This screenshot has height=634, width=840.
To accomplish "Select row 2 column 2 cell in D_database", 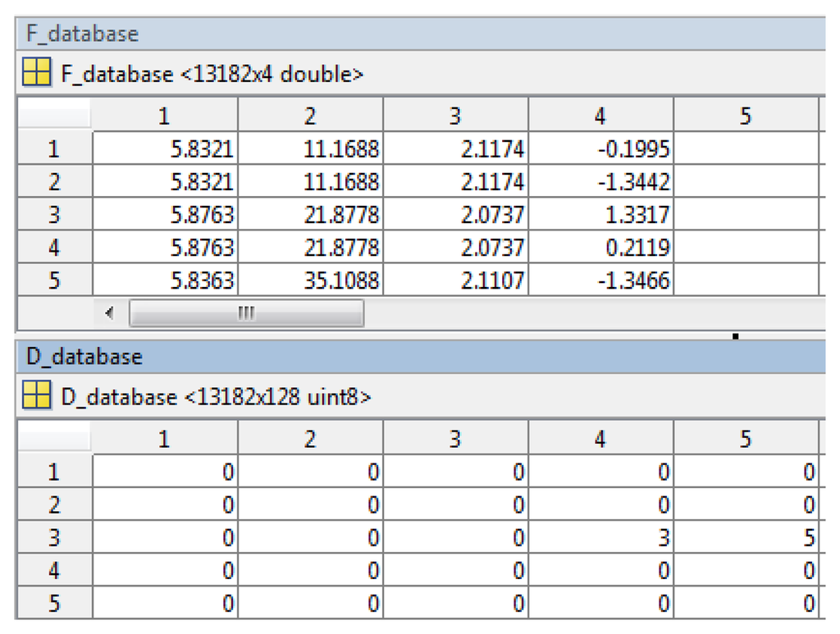I will click(310, 504).
